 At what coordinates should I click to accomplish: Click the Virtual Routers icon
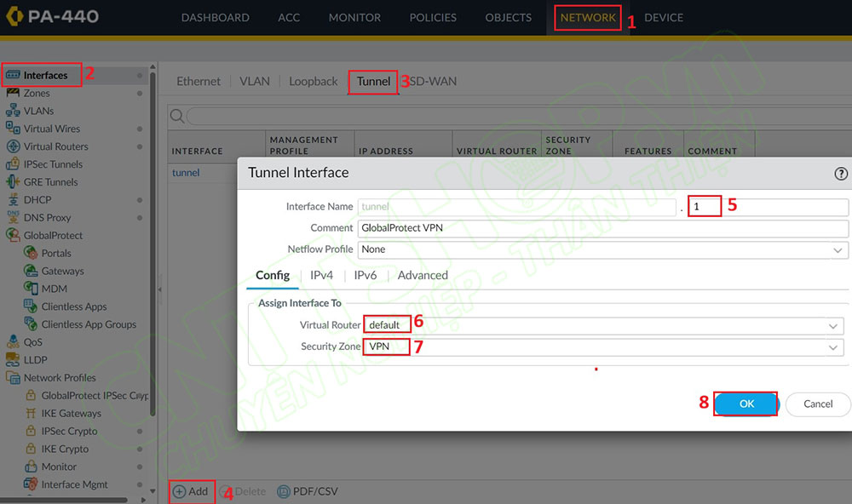tap(13, 146)
